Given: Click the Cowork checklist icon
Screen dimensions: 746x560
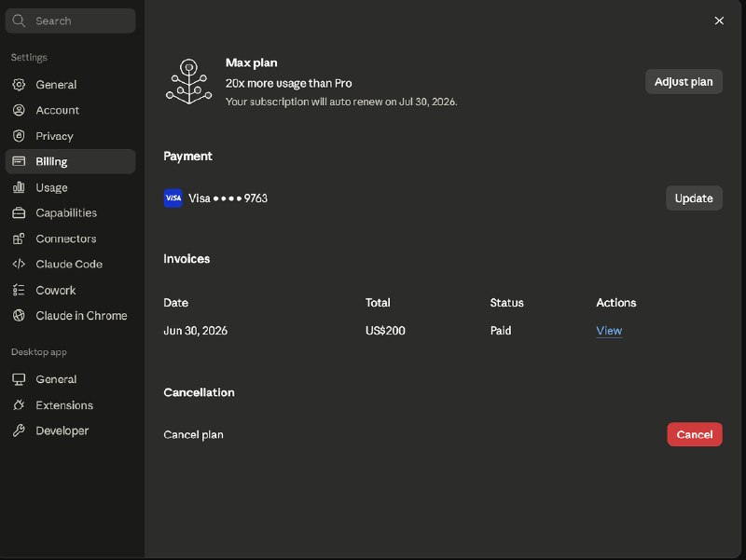Looking at the screenshot, I should pyautogui.click(x=19, y=290).
